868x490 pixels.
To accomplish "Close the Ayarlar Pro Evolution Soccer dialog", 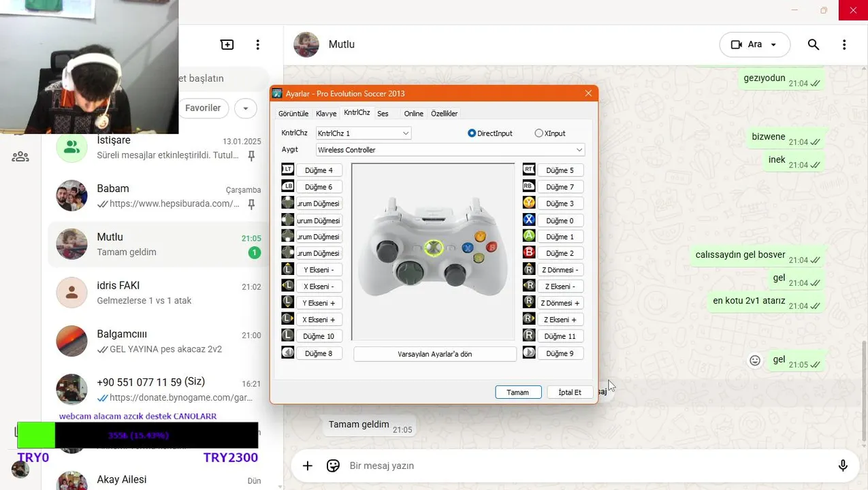I will coord(588,93).
